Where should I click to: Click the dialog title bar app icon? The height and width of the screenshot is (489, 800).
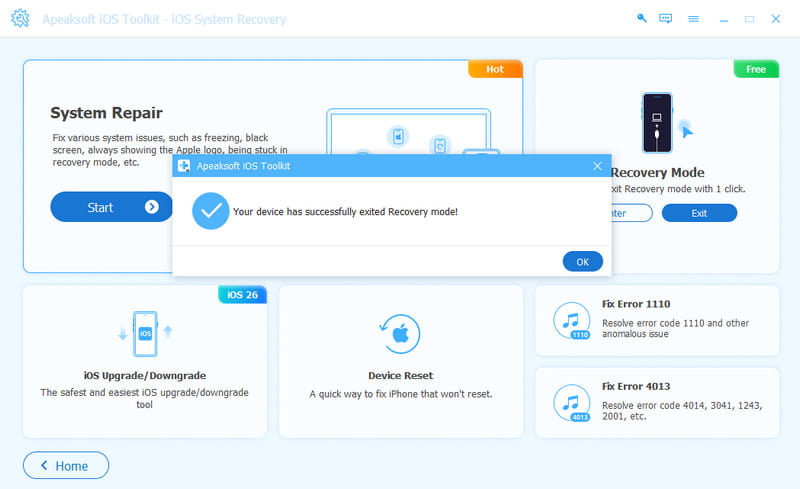184,166
